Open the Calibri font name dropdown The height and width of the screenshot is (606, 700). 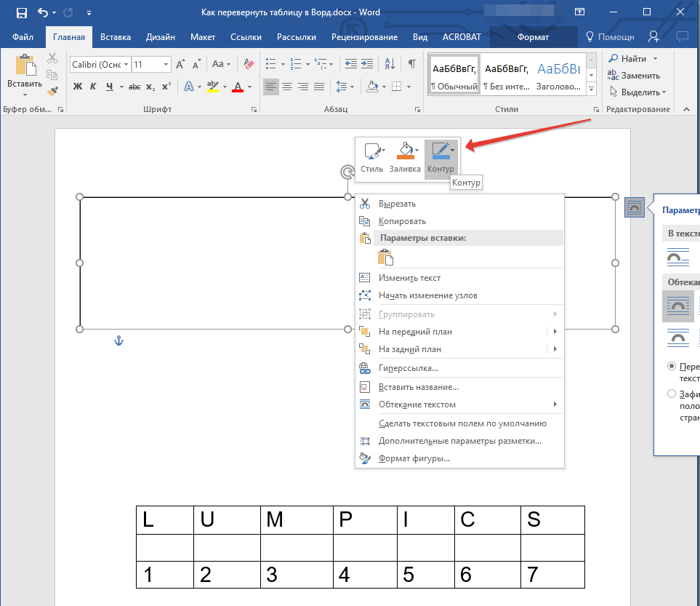126,65
